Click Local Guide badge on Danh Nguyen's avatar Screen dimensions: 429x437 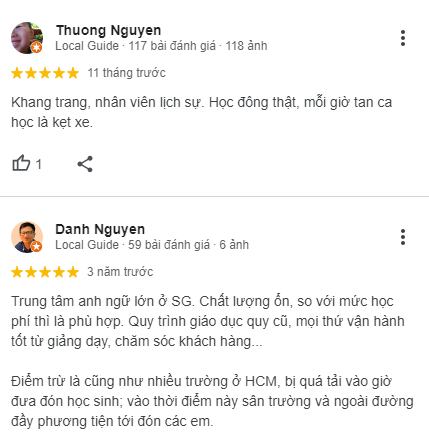pos(37,247)
